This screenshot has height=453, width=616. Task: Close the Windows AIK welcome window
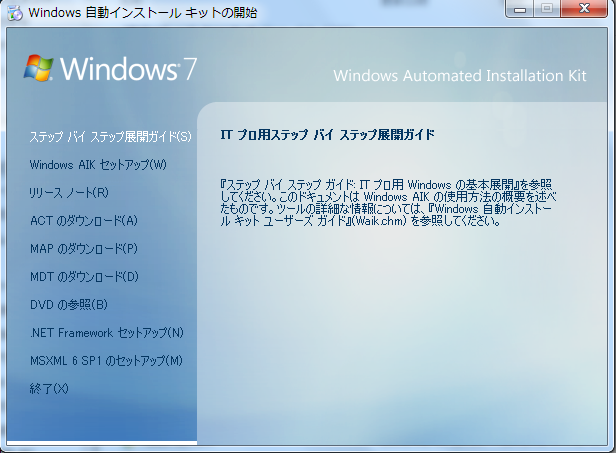coord(584,9)
